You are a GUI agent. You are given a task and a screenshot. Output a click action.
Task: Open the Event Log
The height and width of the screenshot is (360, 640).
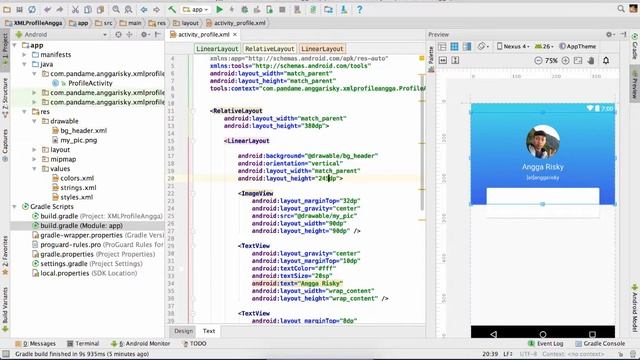pyautogui.click(x=545, y=344)
